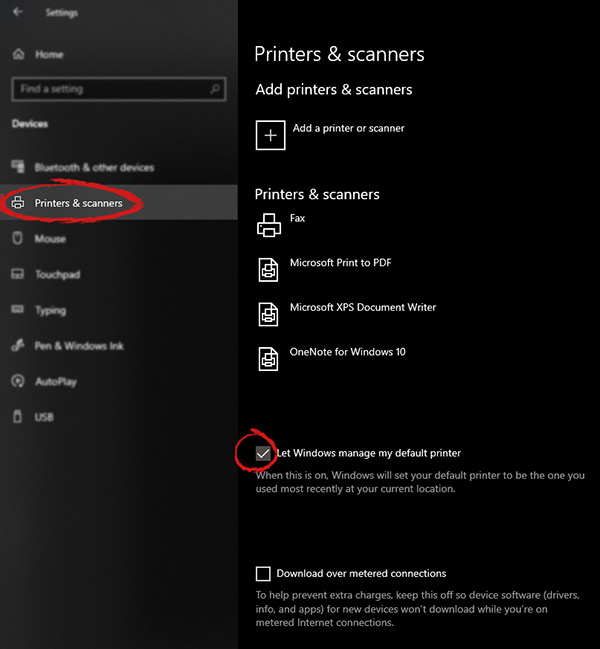The width and height of the screenshot is (600, 649).
Task: Select OneNote for Windows 10 name
Action: click(x=348, y=352)
